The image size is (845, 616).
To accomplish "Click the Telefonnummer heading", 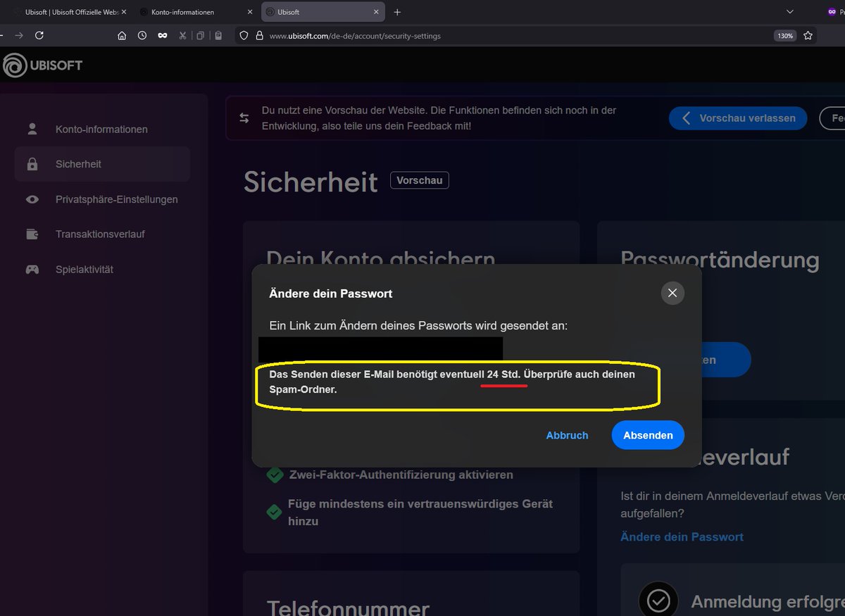I will pyautogui.click(x=348, y=608).
